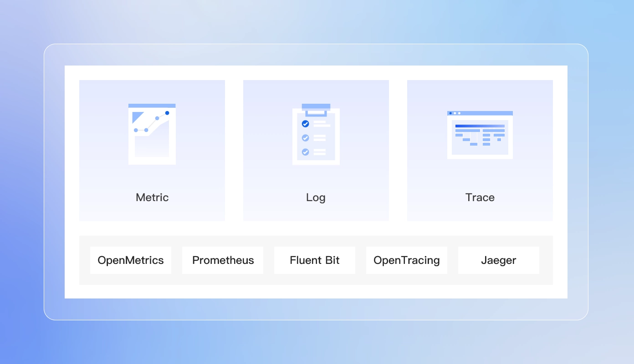Click the Prometheus box
This screenshot has height=364, width=634.
pos(223,260)
